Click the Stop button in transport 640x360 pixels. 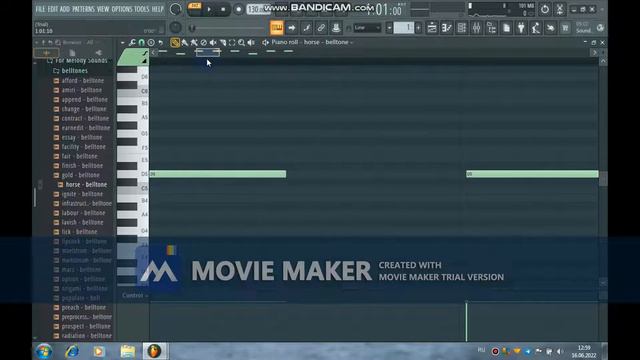pos(223,9)
